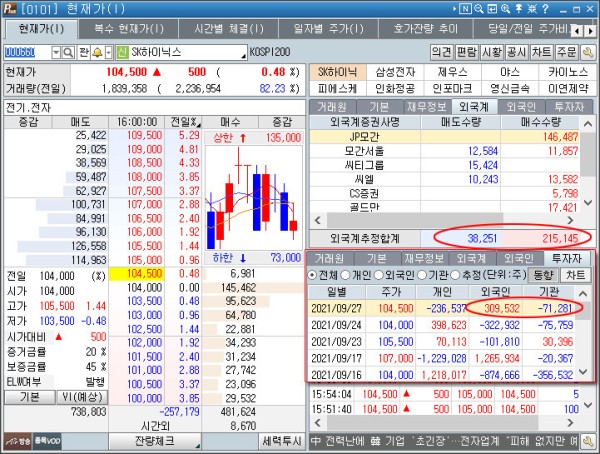Image resolution: width=600 pixels, height=454 pixels.
Task: Click the scrolling news ticker headline
Action: click(x=444, y=441)
